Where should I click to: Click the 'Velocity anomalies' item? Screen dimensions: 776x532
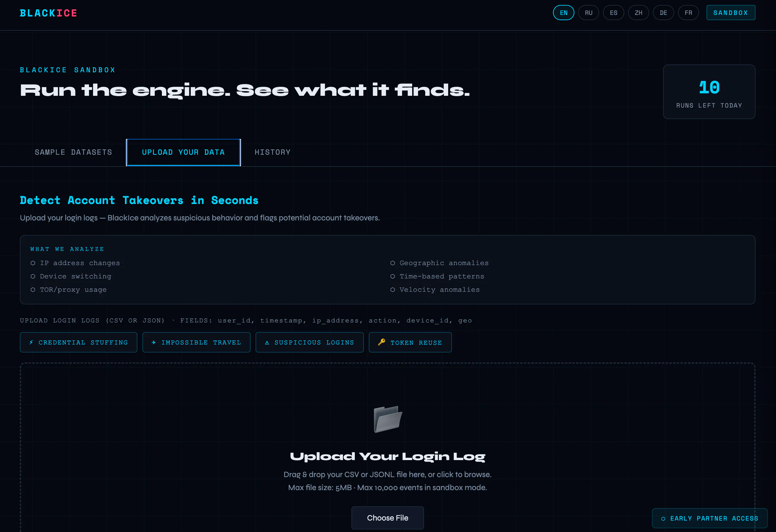(x=440, y=290)
